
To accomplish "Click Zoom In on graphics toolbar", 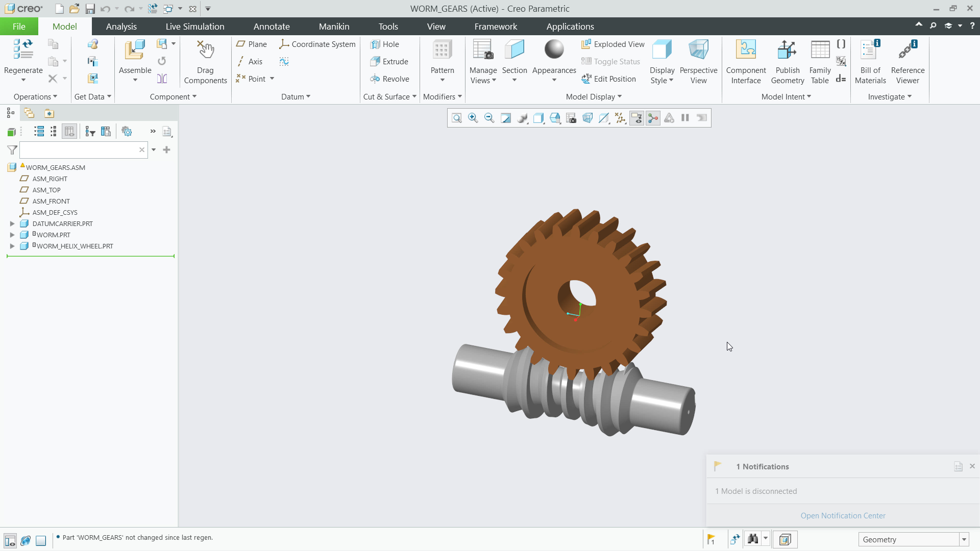I will coord(473,118).
